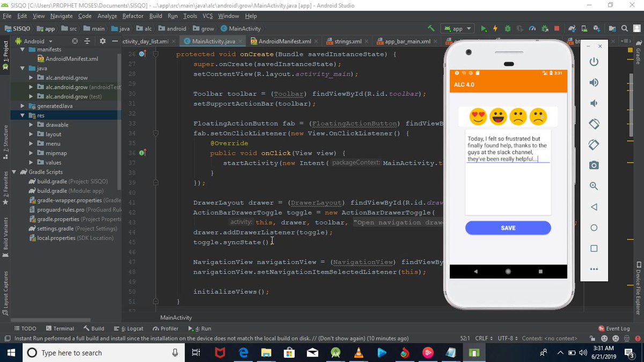Open the TODO tool window
644x362 pixels.
(x=25, y=328)
